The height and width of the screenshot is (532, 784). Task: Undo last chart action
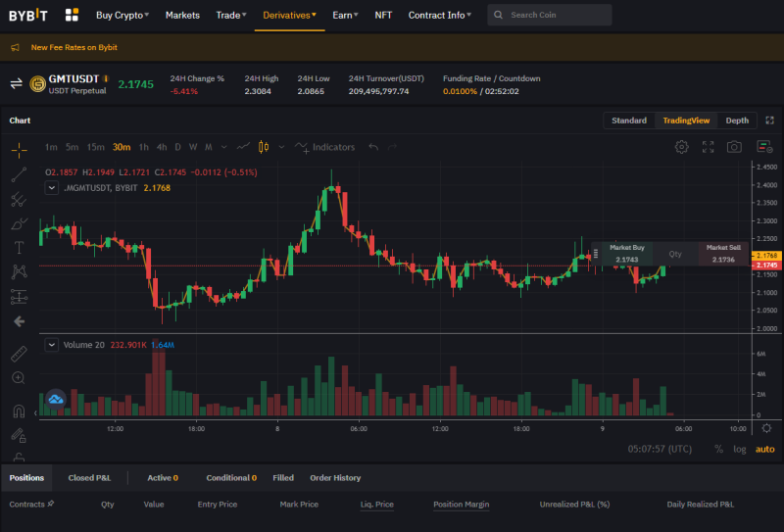pyautogui.click(x=373, y=147)
